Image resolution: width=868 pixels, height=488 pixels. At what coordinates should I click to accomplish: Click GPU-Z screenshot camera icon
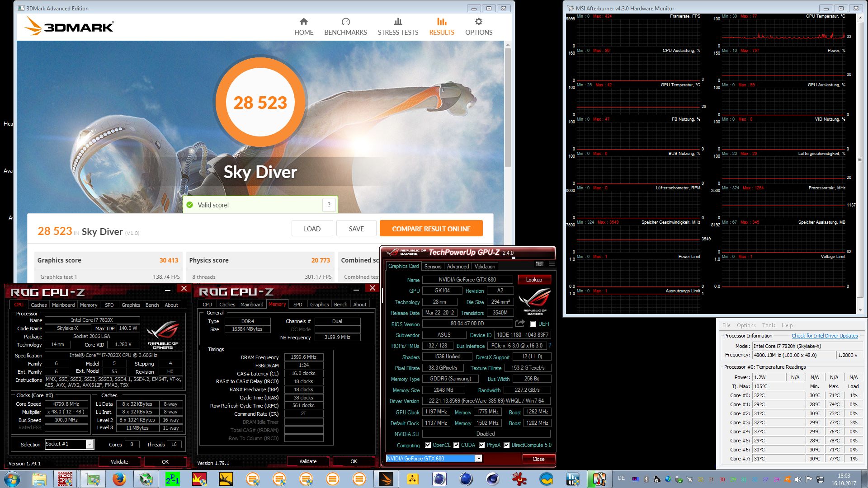pyautogui.click(x=539, y=264)
